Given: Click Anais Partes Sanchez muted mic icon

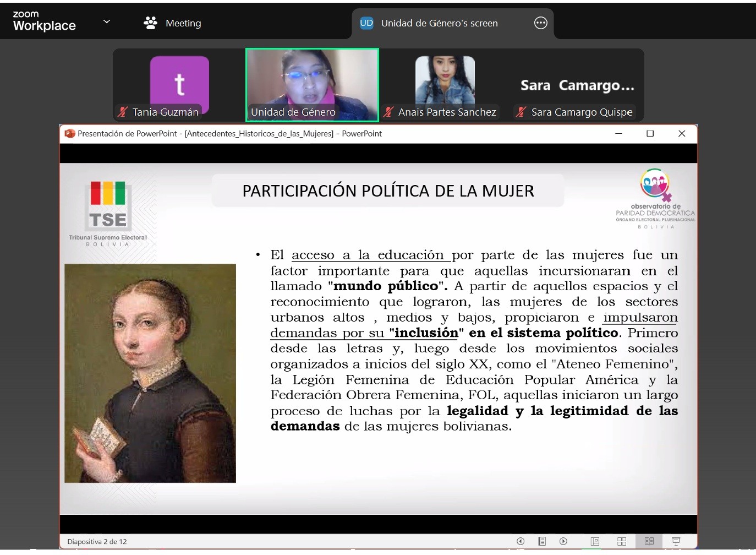Looking at the screenshot, I should pyautogui.click(x=388, y=112).
